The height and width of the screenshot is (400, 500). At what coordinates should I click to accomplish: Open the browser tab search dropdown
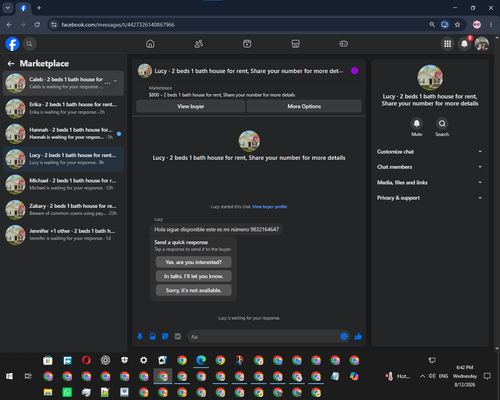point(8,8)
